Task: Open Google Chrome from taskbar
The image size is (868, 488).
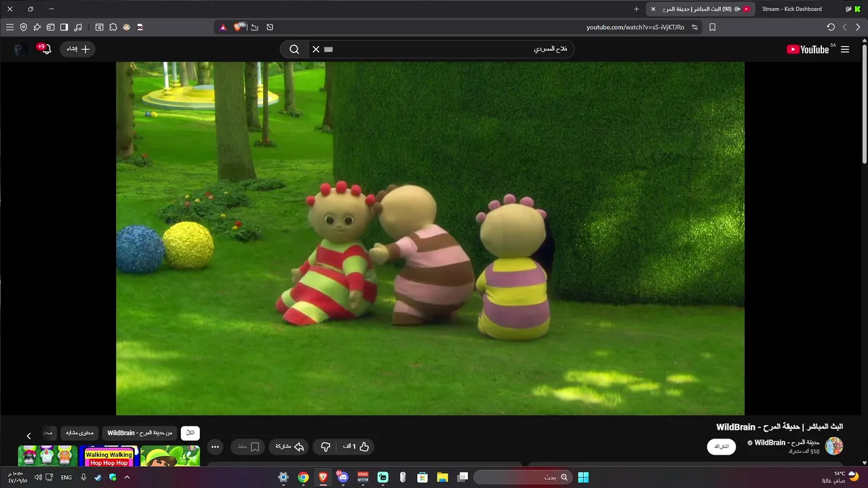Action: (x=303, y=477)
